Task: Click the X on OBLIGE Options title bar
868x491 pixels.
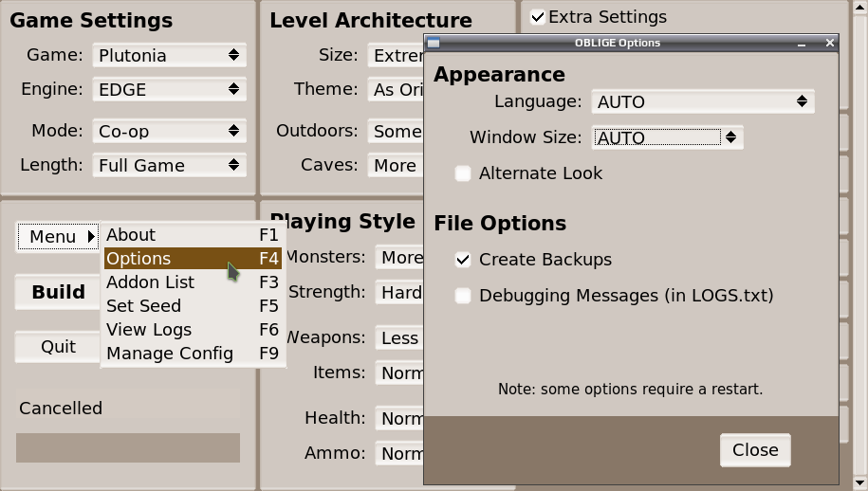Action: point(829,43)
